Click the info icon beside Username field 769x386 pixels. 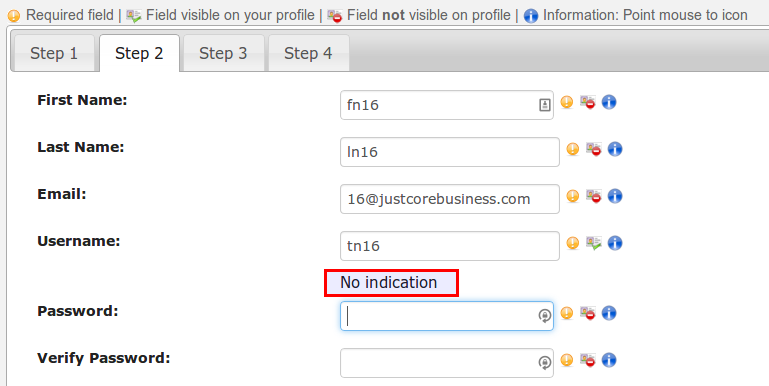click(615, 243)
